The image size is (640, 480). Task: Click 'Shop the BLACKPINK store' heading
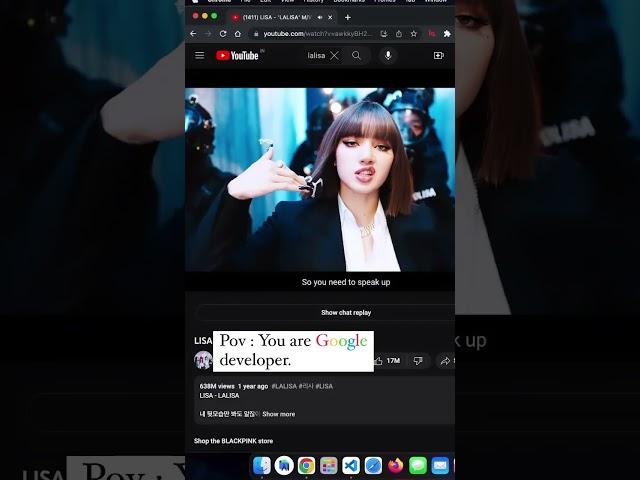(233, 441)
